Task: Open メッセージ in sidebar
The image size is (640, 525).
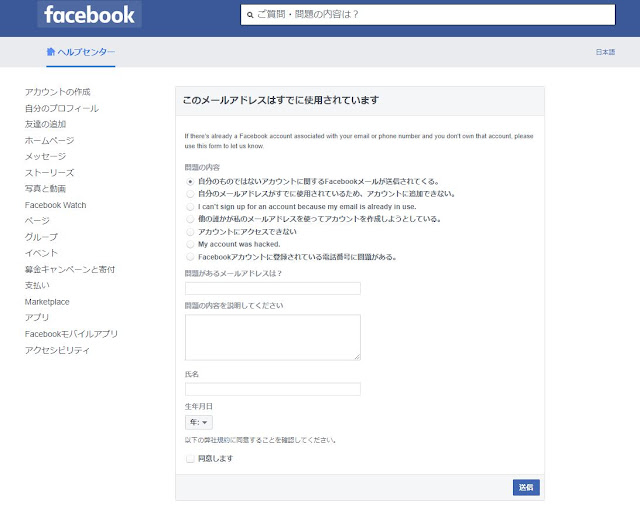Action: (x=45, y=156)
